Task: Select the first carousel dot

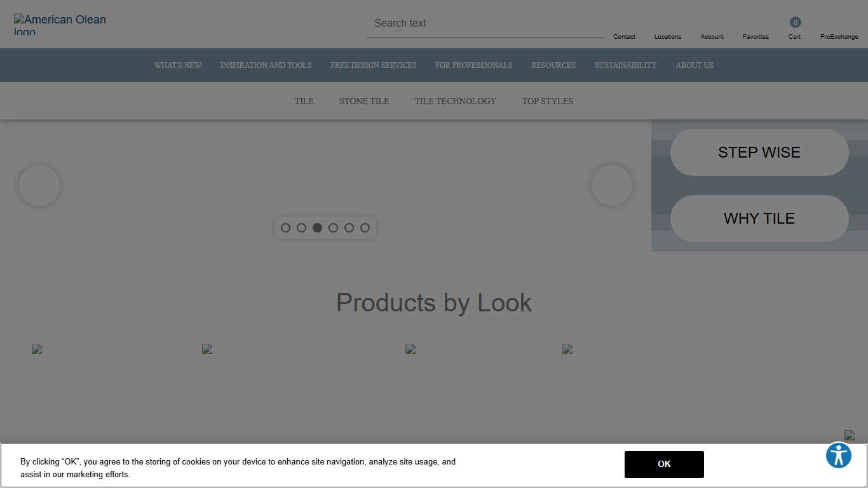Action: 285,227
